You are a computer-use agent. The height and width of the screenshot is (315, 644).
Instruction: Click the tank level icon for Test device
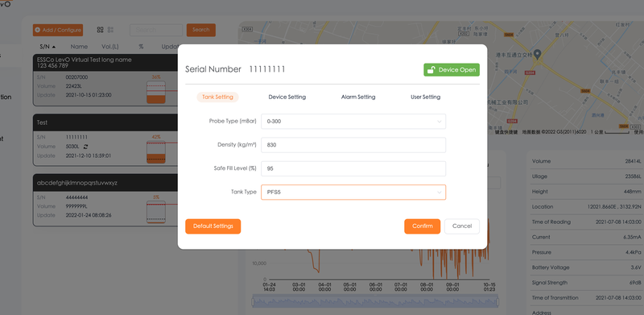tap(156, 152)
